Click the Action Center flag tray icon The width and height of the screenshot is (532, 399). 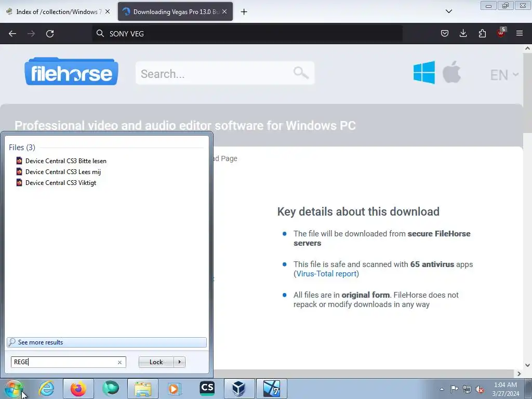pos(454,389)
